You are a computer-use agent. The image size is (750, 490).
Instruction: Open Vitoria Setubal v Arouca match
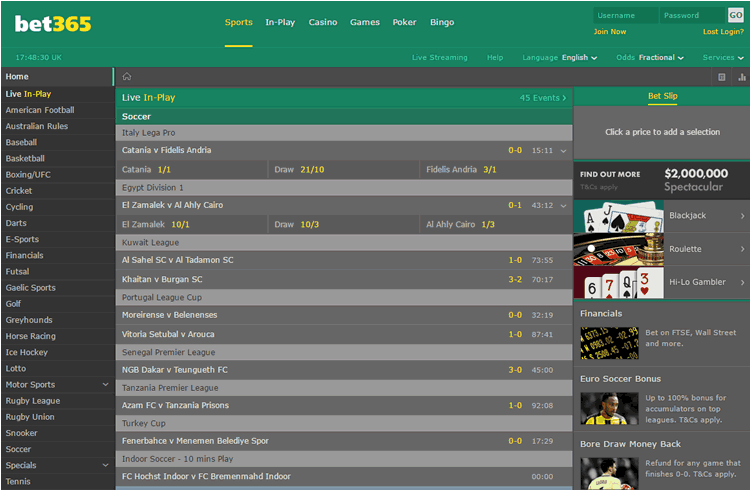[344, 334]
